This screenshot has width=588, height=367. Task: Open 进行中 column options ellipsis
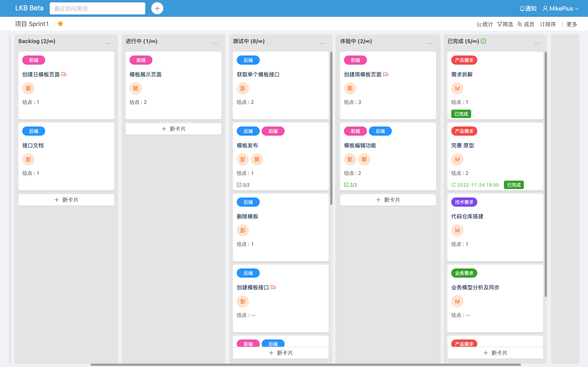coord(215,43)
